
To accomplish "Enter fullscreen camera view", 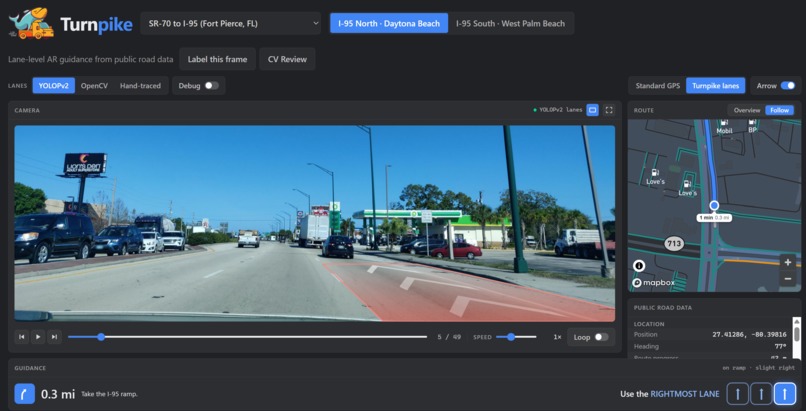I will coord(609,110).
